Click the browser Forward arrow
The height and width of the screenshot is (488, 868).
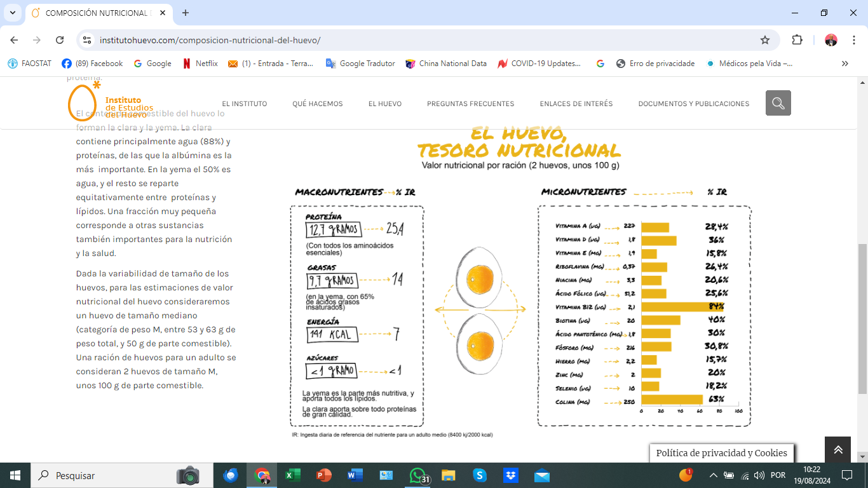pyautogui.click(x=37, y=40)
